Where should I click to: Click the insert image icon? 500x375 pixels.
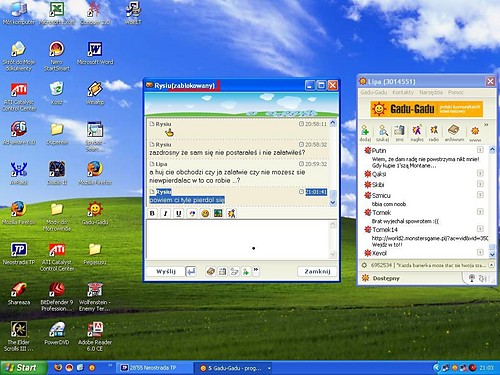coord(218,213)
